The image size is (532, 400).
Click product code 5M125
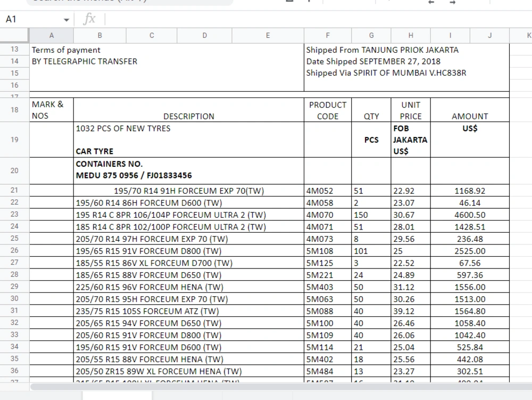coord(328,263)
